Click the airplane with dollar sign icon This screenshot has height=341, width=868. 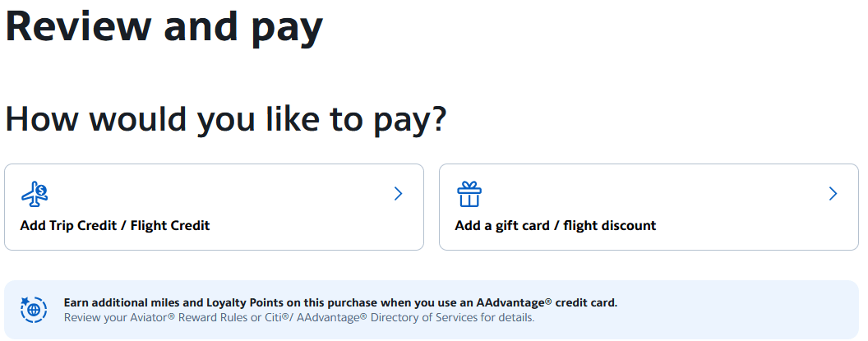click(35, 194)
